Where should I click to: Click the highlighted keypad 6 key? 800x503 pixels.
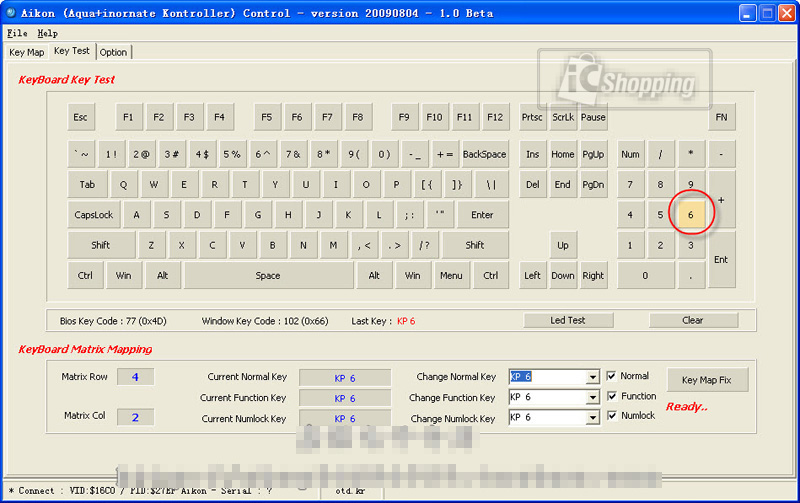[x=690, y=214]
